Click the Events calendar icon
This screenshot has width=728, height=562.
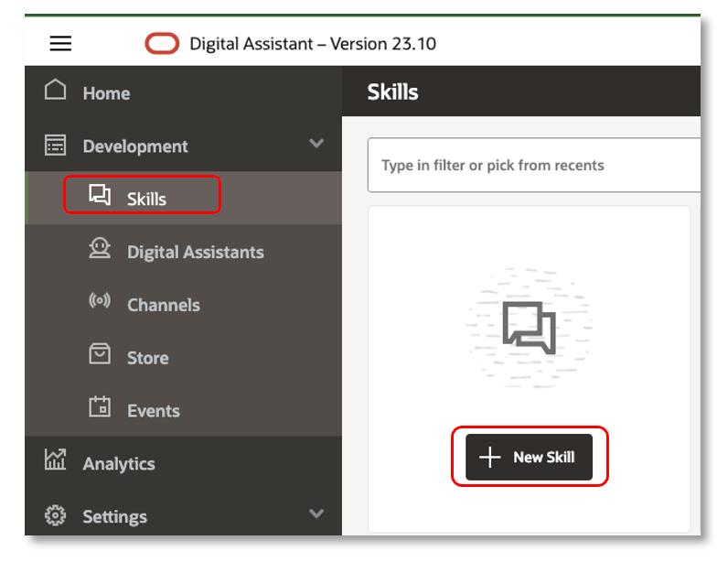(x=100, y=406)
